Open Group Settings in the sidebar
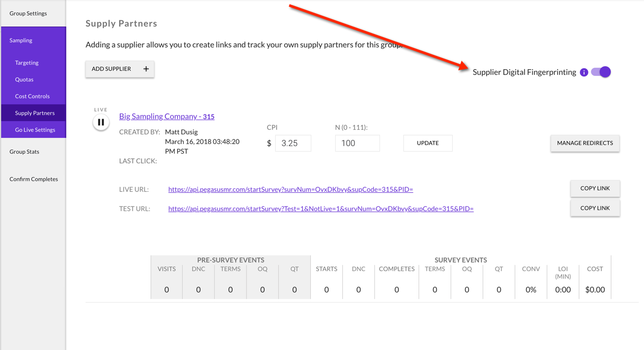The image size is (644, 350). 28,13
